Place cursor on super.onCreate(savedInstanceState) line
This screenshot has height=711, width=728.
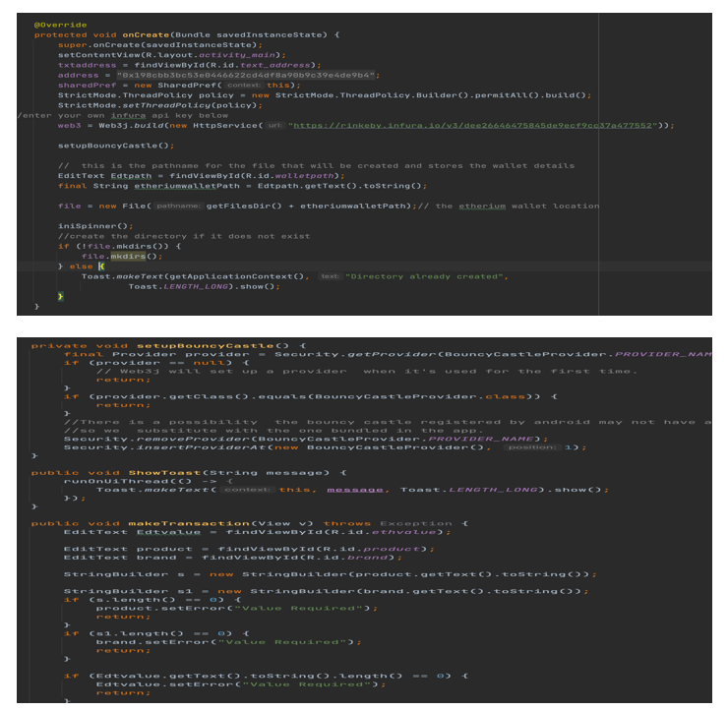pos(160,45)
